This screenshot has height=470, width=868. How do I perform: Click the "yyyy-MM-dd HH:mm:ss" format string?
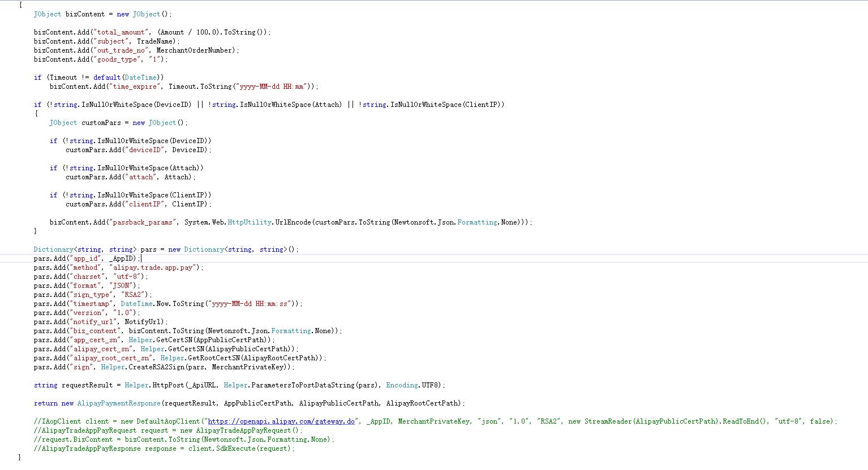pyautogui.click(x=250, y=304)
